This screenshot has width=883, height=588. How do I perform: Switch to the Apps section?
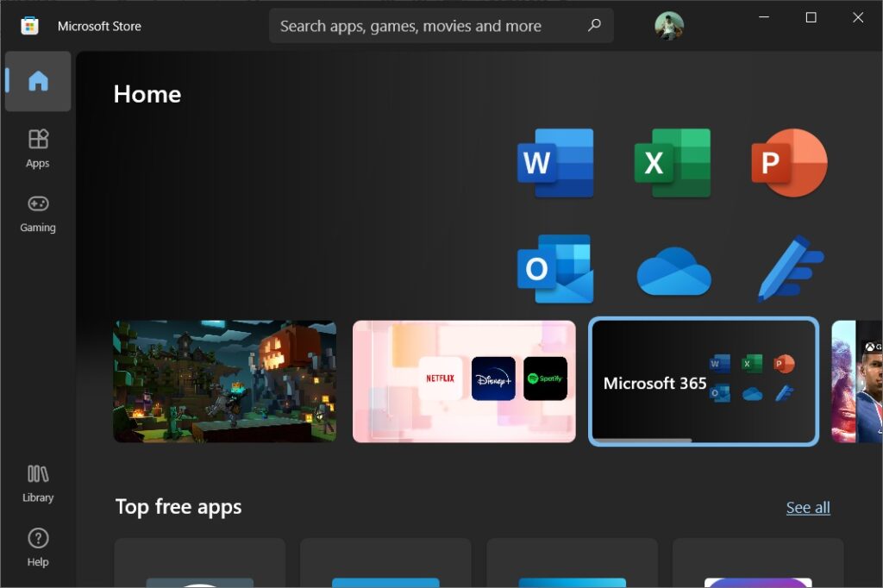click(37, 148)
